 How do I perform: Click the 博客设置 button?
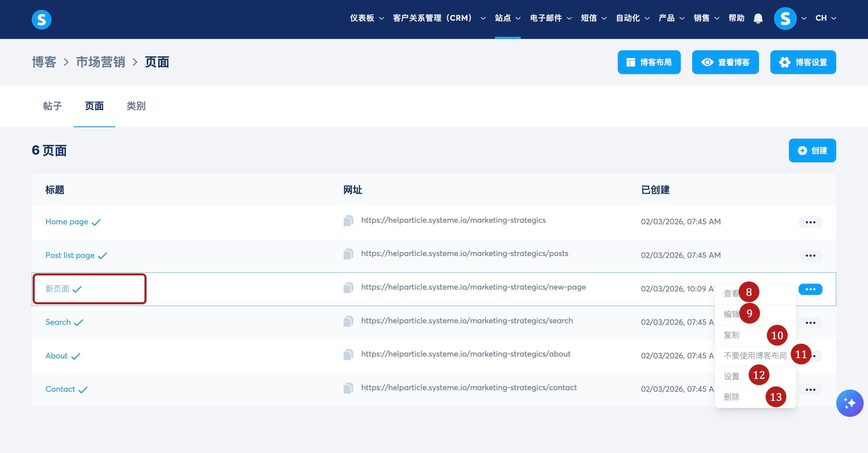click(x=803, y=62)
